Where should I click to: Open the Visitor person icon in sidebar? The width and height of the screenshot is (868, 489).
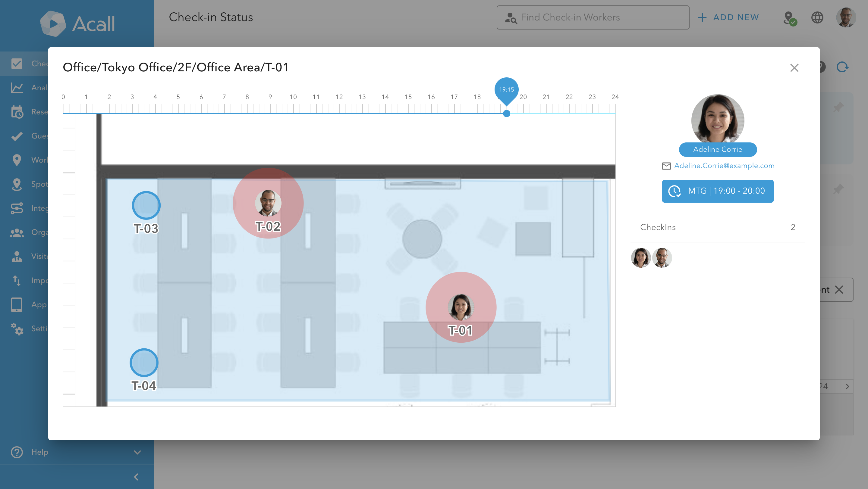[x=17, y=257]
